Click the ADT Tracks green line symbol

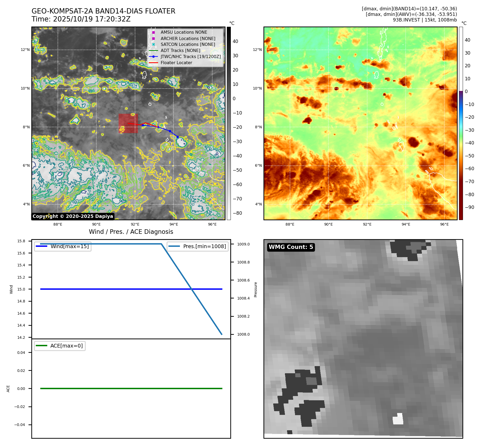[x=153, y=51]
